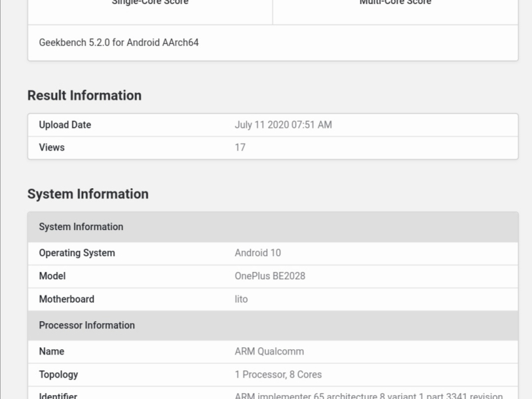Click the Result Information heading
The image size is (532, 399).
coord(84,95)
